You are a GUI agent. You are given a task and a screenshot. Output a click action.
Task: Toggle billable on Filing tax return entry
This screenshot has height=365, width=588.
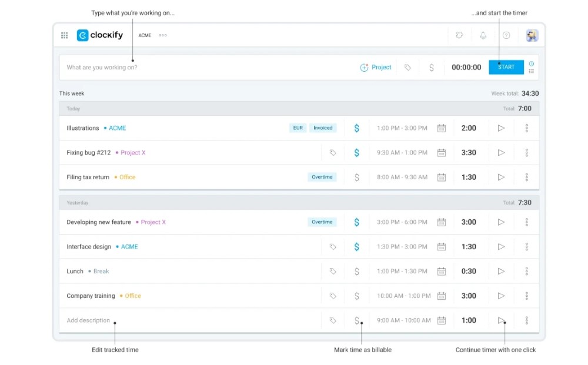point(356,178)
